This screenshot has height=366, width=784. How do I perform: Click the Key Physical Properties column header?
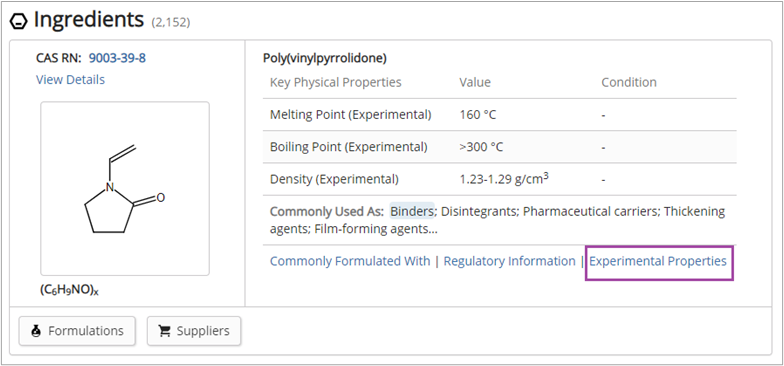pos(336,82)
